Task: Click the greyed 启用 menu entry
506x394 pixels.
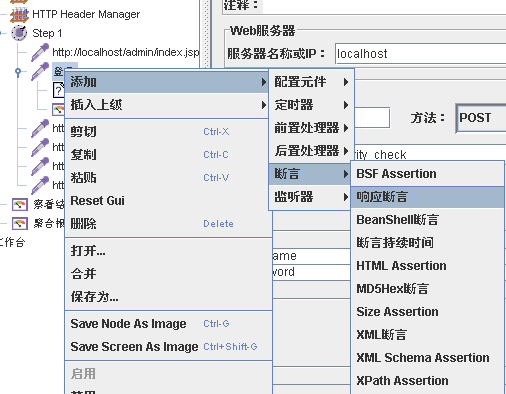Action: pos(168,374)
